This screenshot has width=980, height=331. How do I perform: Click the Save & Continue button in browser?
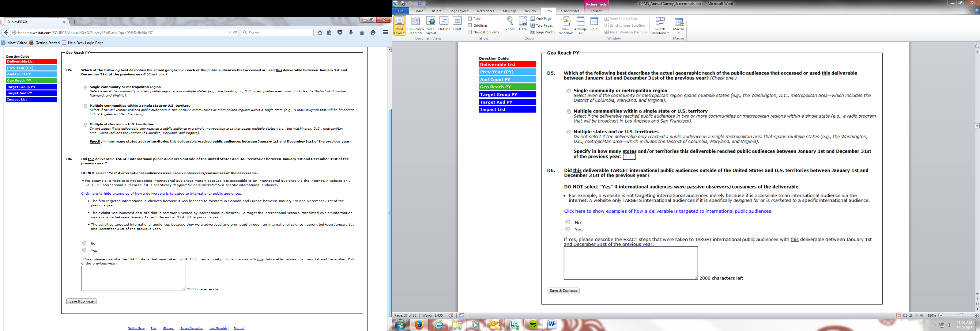coord(81,301)
